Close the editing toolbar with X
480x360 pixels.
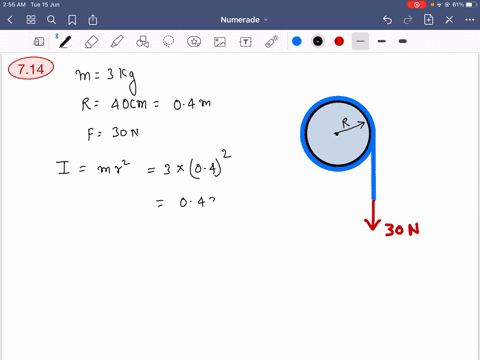pyautogui.click(x=449, y=20)
